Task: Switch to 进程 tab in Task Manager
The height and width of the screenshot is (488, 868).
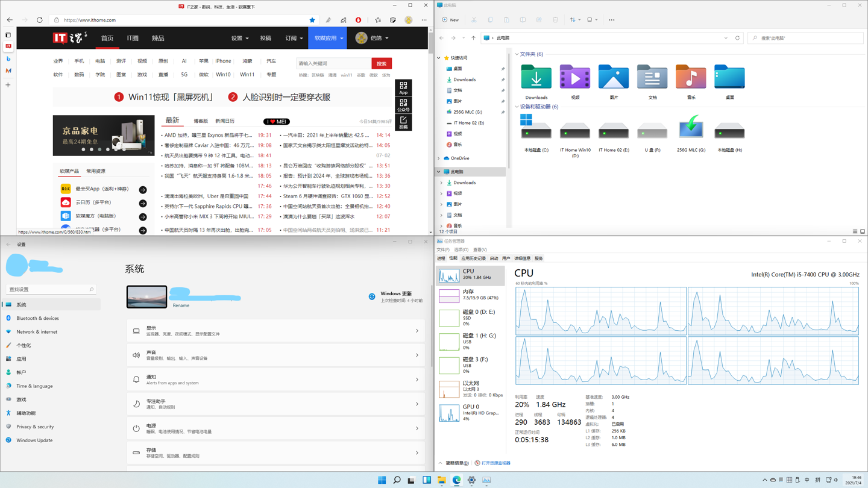Action: pyautogui.click(x=441, y=258)
